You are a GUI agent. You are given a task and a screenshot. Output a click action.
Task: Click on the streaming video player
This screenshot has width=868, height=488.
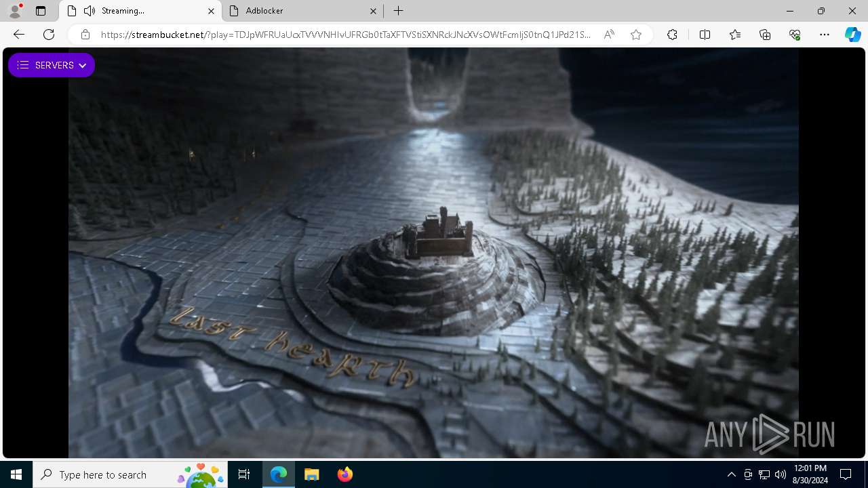[x=434, y=253]
